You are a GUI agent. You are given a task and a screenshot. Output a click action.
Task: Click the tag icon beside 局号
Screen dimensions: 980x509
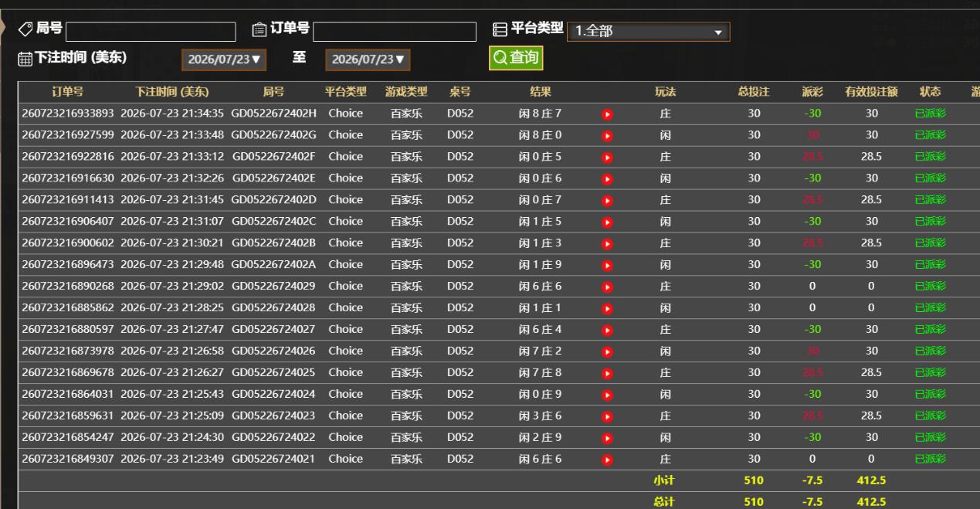point(25,29)
